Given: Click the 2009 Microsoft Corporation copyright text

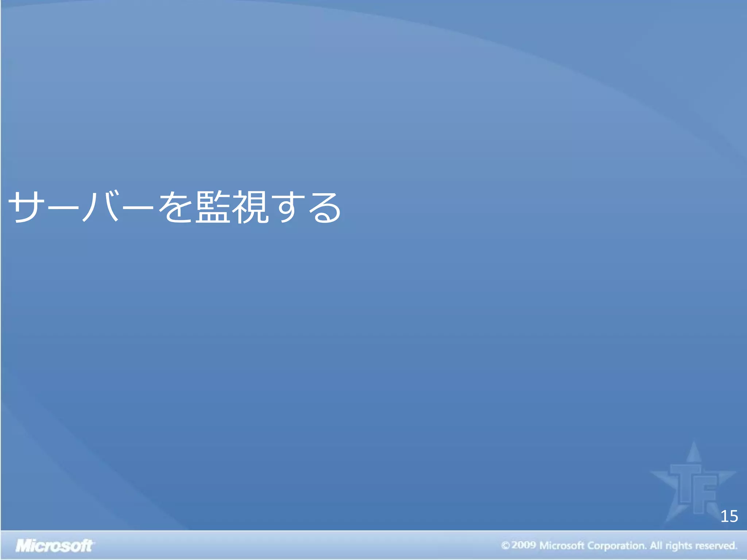Looking at the screenshot, I should click(x=619, y=545).
